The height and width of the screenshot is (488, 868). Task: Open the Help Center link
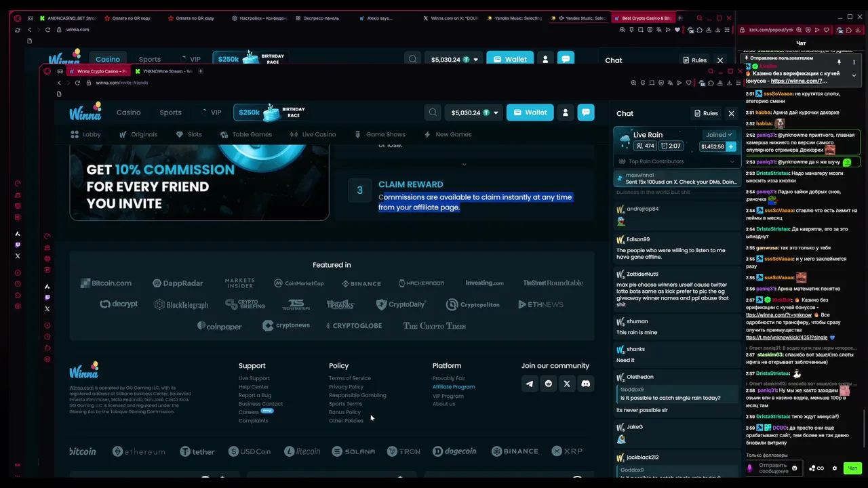(x=254, y=387)
